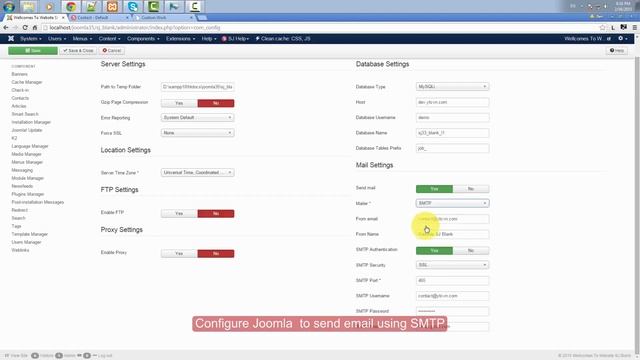
Task: Open the Content menu
Action: (109, 38)
